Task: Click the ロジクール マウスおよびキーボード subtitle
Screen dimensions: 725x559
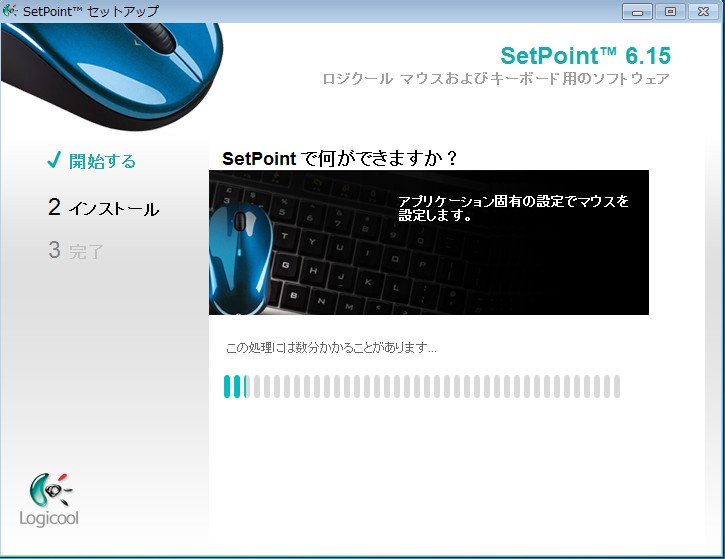Action: (496, 79)
